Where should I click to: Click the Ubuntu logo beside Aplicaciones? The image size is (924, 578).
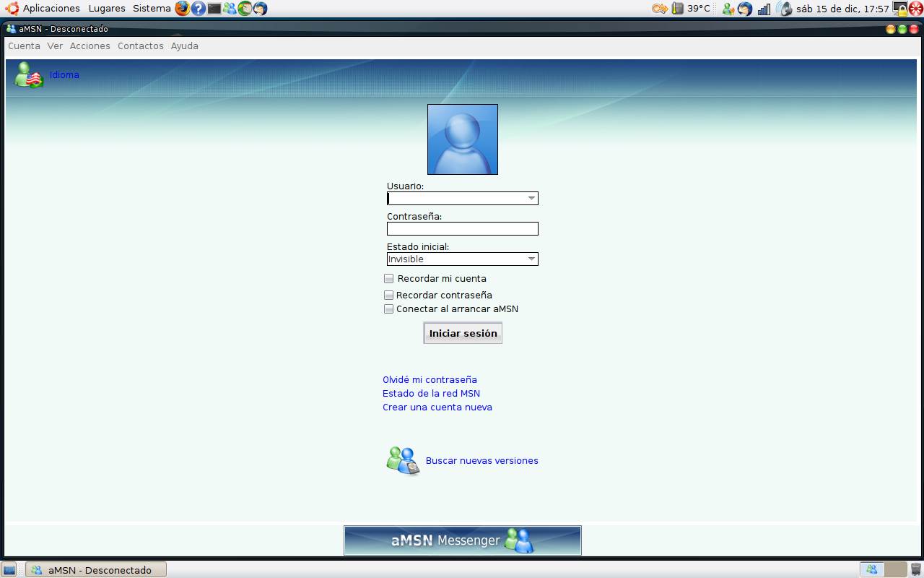tap(12, 9)
